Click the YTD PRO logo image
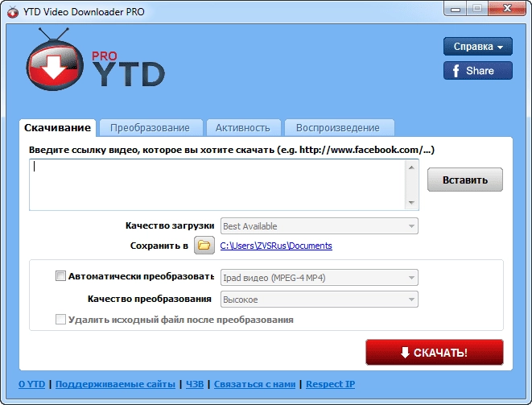This screenshot has height=405, width=532. tap(95, 60)
